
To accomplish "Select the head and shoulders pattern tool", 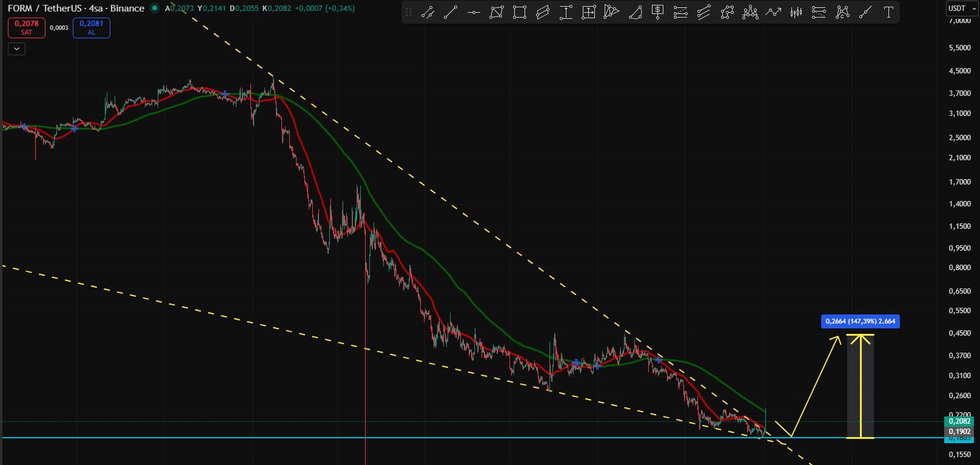I will (x=750, y=12).
